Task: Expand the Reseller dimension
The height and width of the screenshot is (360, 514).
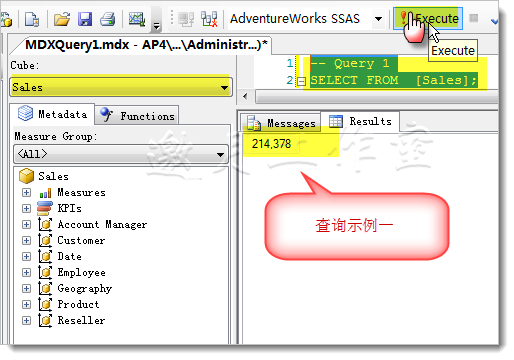Action: coord(26,320)
